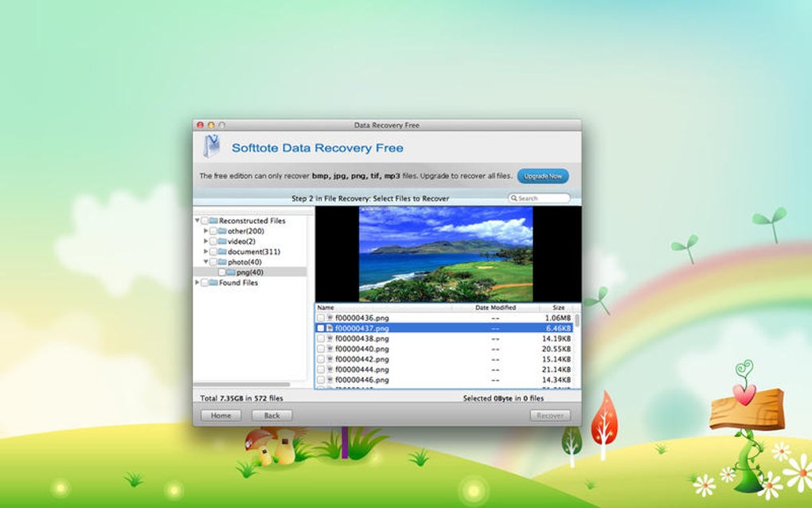Click the Recover button
The width and height of the screenshot is (812, 508).
[x=550, y=416]
